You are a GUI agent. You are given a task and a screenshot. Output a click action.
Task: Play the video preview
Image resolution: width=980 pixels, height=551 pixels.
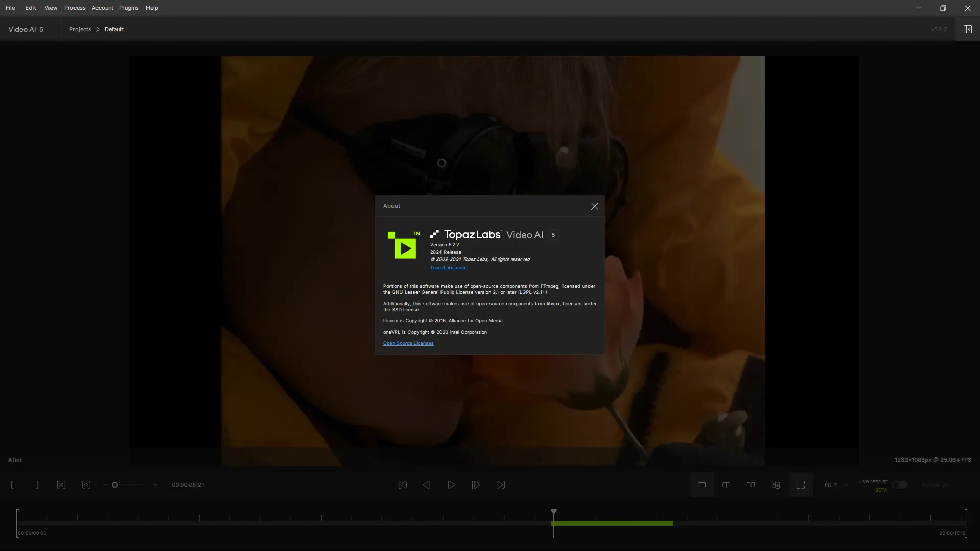point(452,485)
